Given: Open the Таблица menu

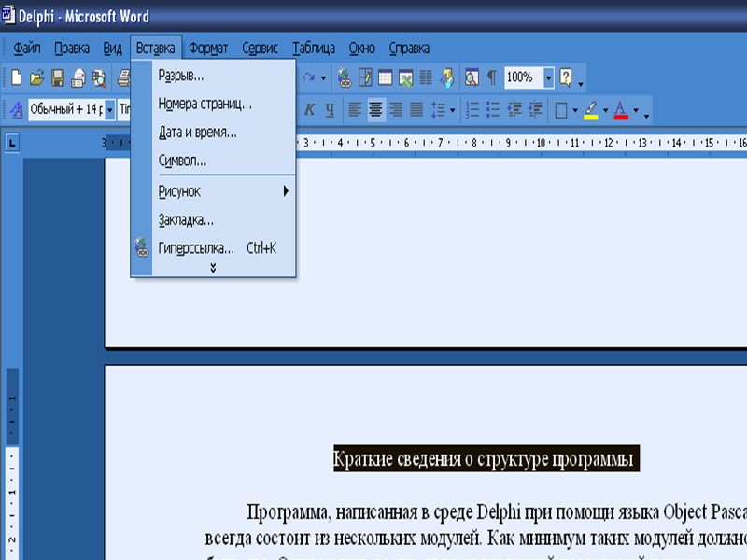Looking at the screenshot, I should point(314,49).
